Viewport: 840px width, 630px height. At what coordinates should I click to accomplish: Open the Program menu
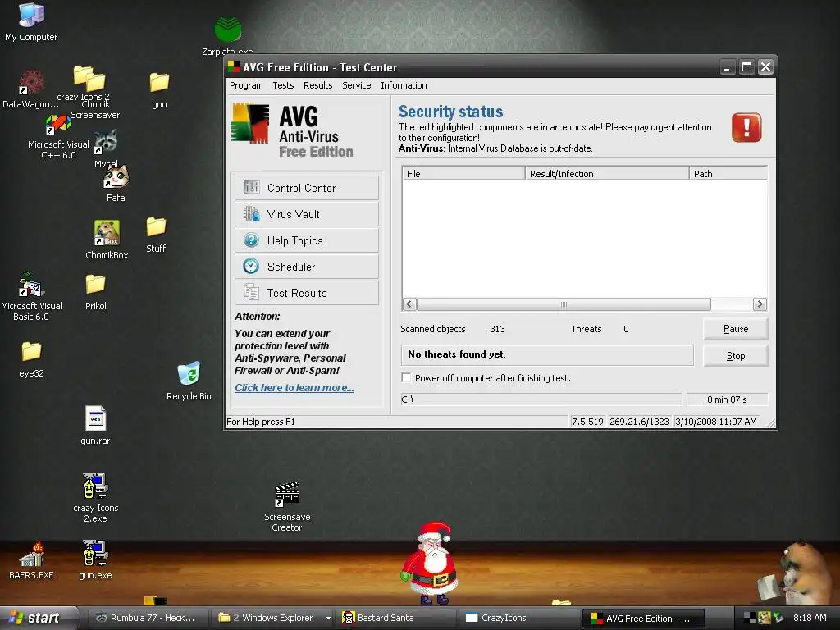coord(246,85)
